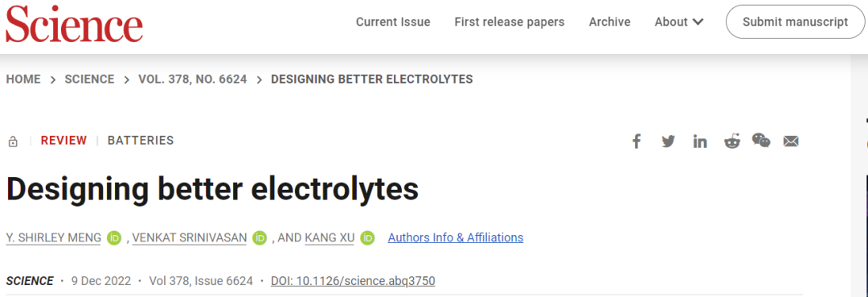868x297 pixels.
Task: Open Venkat Srinivasan's ORCID iD icon
Action: click(260, 238)
